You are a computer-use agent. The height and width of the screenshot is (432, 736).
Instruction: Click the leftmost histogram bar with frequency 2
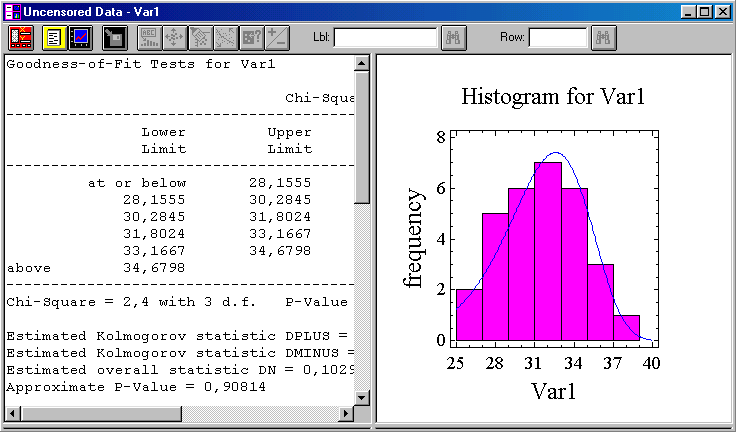click(x=469, y=315)
